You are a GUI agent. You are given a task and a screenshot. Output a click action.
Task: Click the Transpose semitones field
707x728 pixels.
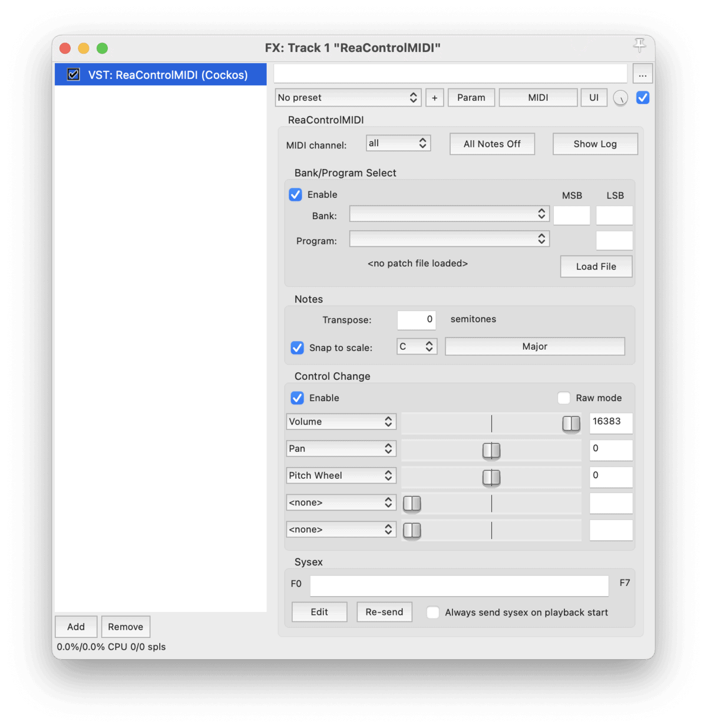[417, 320]
